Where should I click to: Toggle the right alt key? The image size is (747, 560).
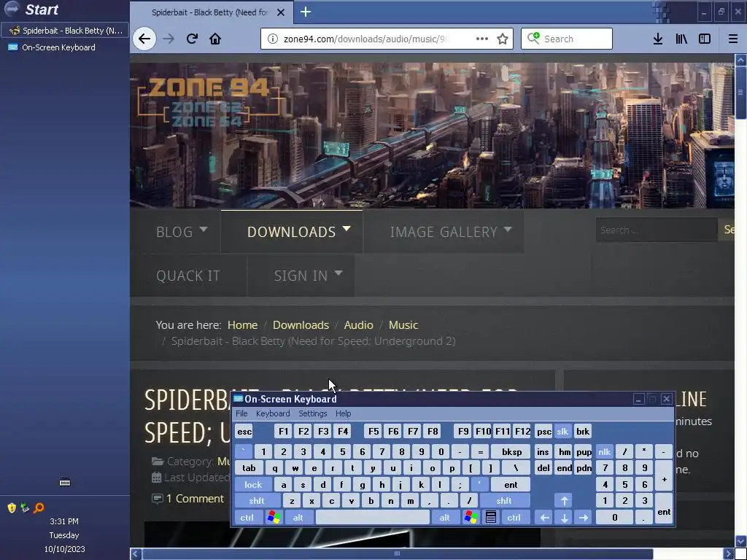444,518
